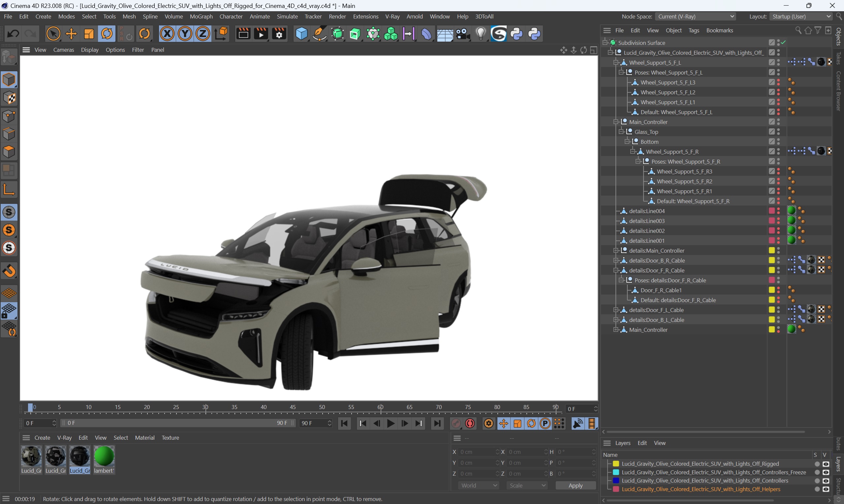Image resolution: width=844 pixels, height=504 pixels.
Task: Click the Spline Pen tool icon
Action: coord(319,34)
